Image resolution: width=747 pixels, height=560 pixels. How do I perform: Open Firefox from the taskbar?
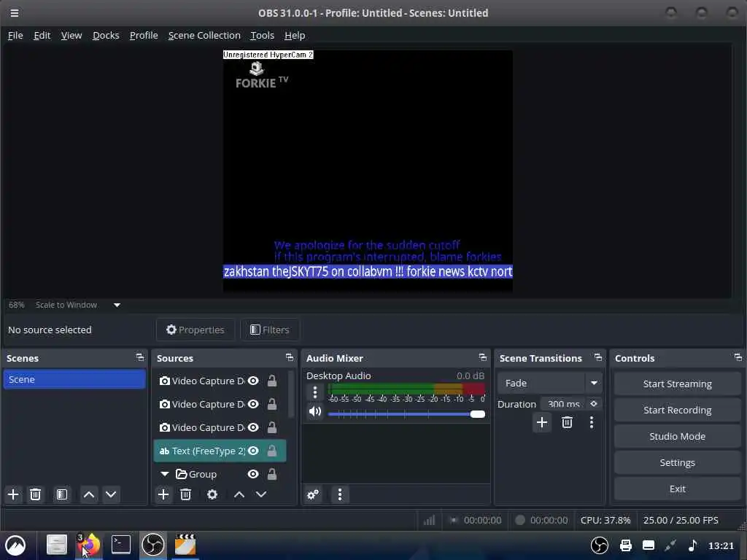(x=89, y=545)
